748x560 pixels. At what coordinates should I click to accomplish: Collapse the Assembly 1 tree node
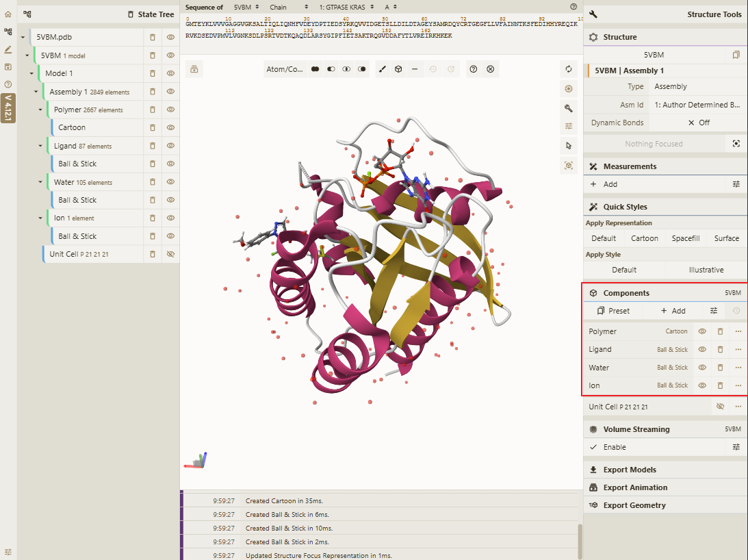[x=36, y=92]
